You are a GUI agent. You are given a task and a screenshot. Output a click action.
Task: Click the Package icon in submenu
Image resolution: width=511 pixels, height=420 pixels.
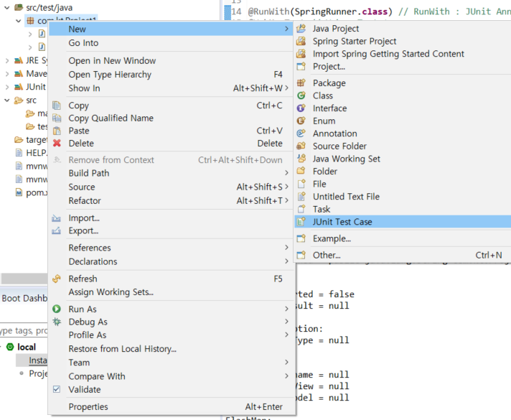pyautogui.click(x=301, y=83)
